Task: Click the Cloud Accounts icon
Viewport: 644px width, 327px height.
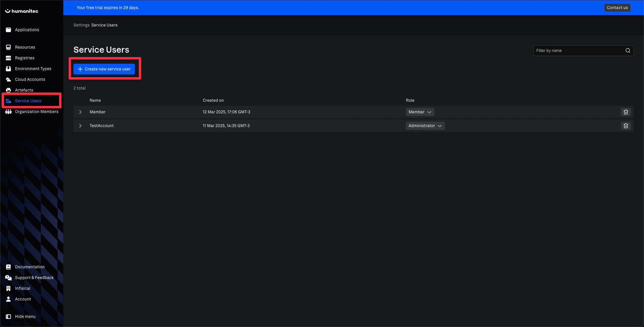Action: coord(8,79)
